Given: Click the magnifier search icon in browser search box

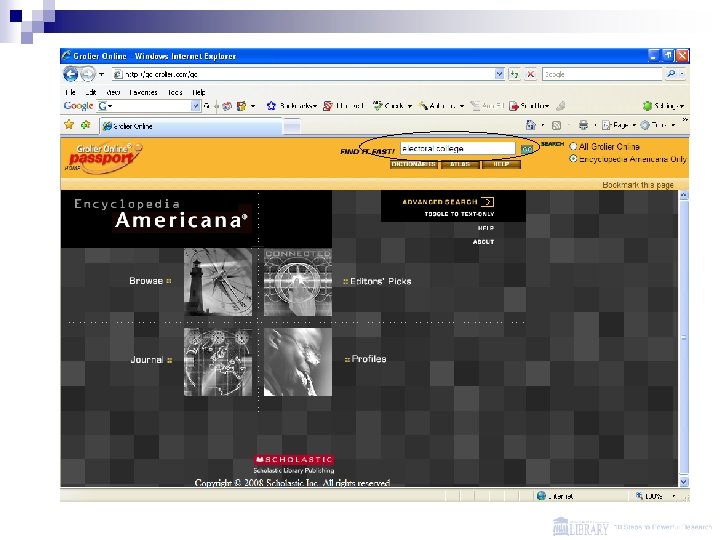Looking at the screenshot, I should click(671, 73).
